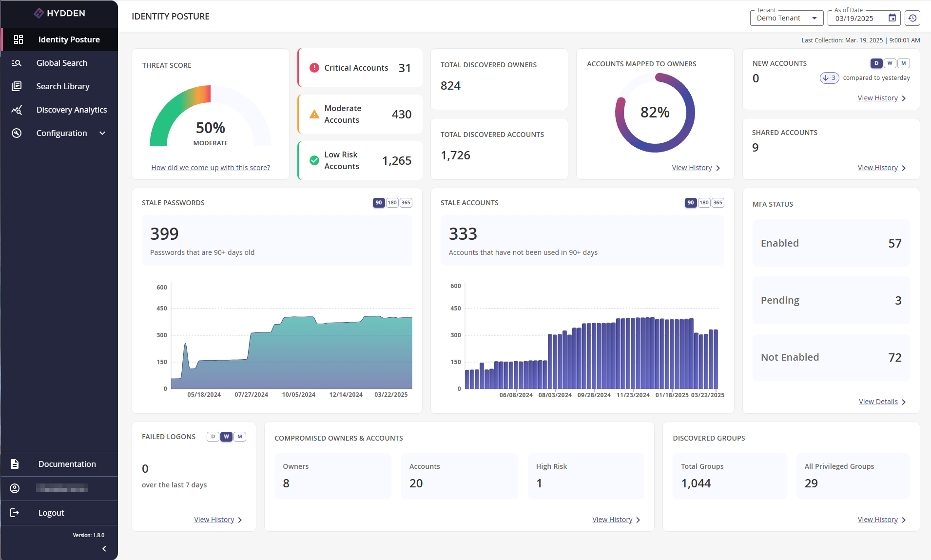Image resolution: width=931 pixels, height=560 pixels.
Task: Switch Stale Accounts to 180 days
Action: coord(703,202)
